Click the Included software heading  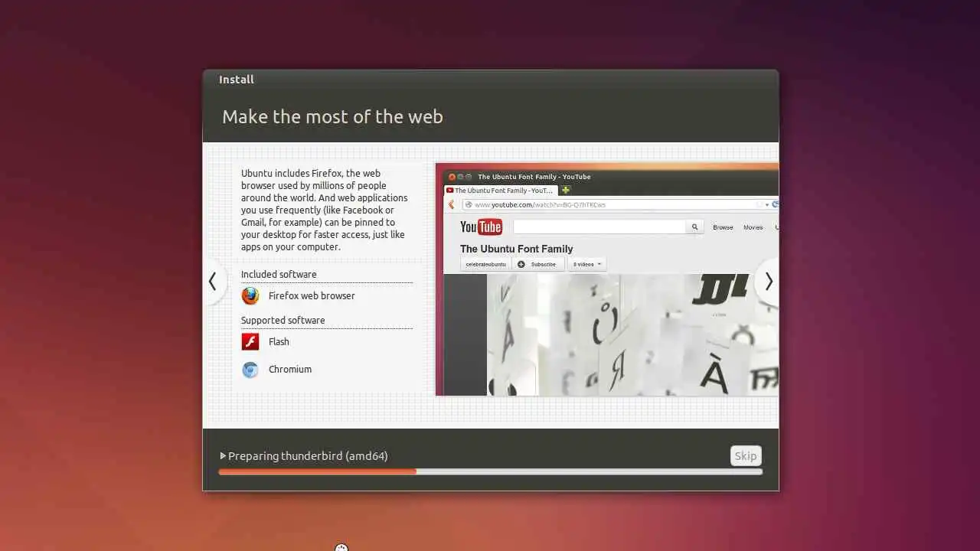coord(279,275)
